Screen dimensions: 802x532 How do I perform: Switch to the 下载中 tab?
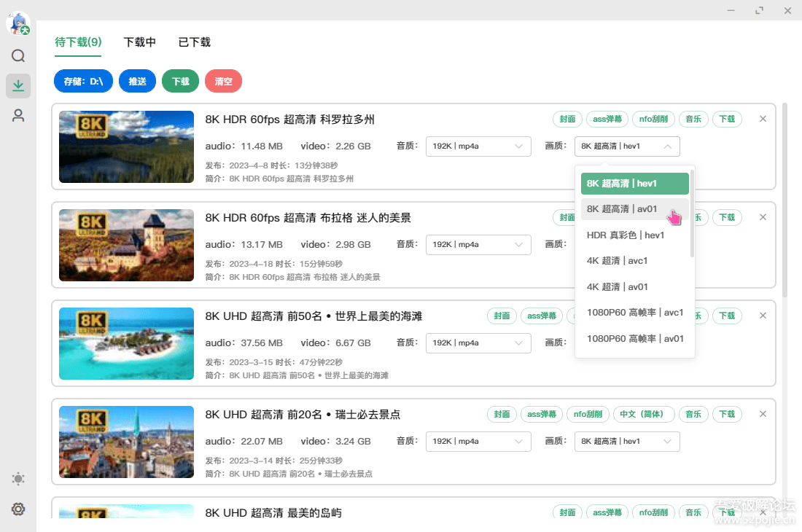140,42
